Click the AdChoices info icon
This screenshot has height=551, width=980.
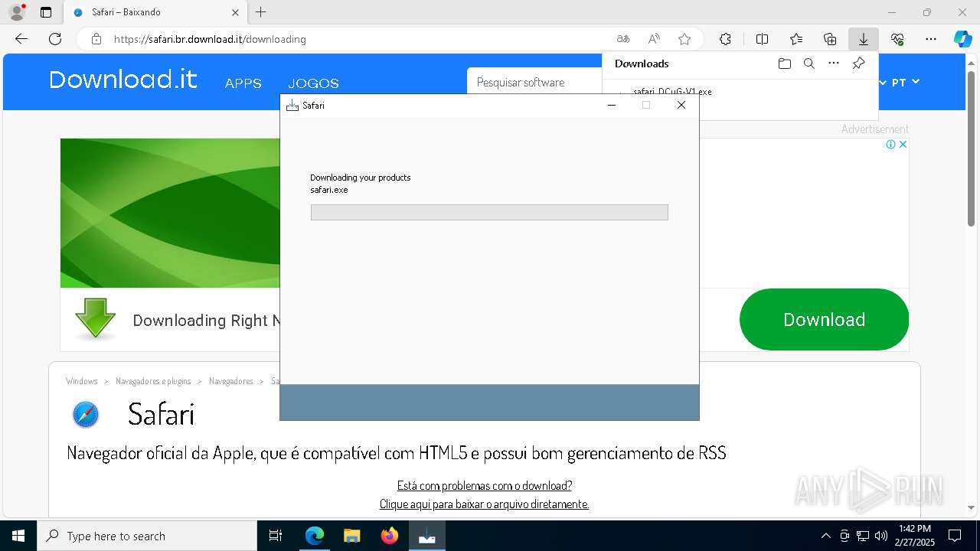click(x=891, y=145)
